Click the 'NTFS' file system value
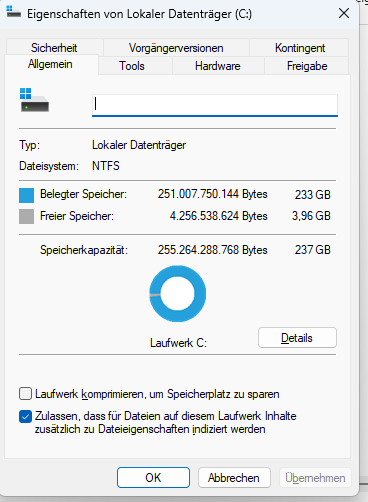Viewport: 368px width, 502px height. tap(106, 166)
